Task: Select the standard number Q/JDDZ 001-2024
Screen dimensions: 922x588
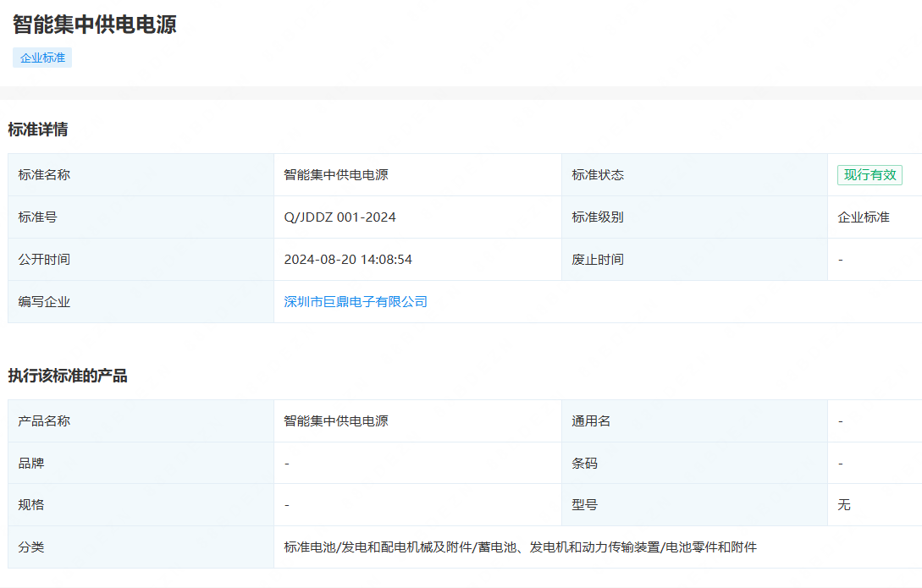Action: pos(340,217)
